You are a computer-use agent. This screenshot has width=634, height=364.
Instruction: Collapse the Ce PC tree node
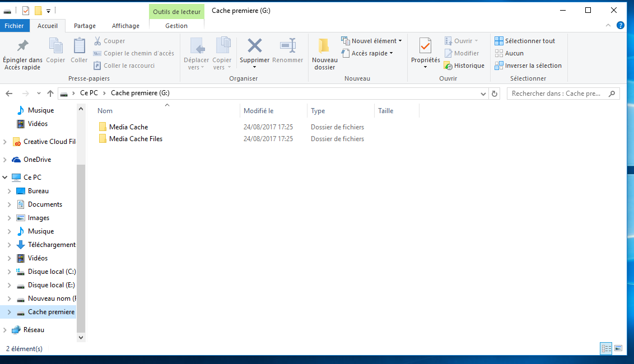[x=5, y=178]
